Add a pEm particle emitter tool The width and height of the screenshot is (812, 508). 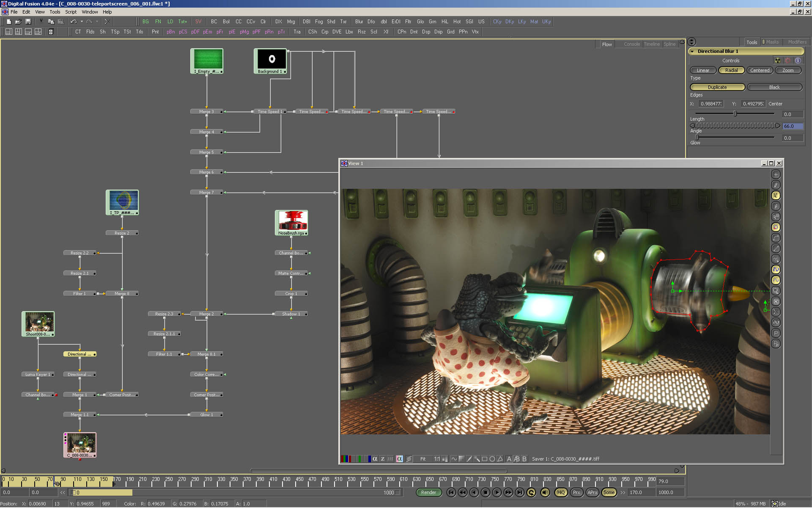(207, 32)
